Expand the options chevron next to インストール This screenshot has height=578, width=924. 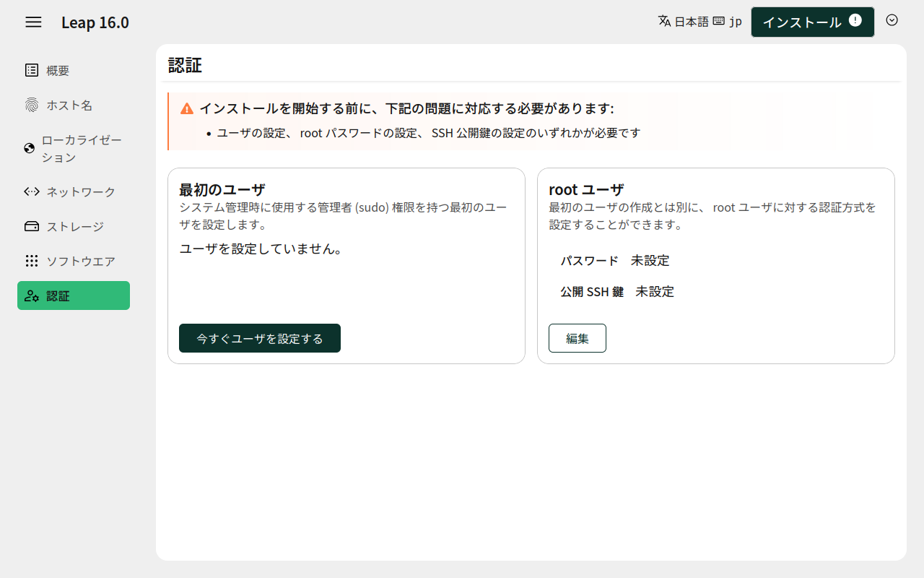(x=892, y=20)
